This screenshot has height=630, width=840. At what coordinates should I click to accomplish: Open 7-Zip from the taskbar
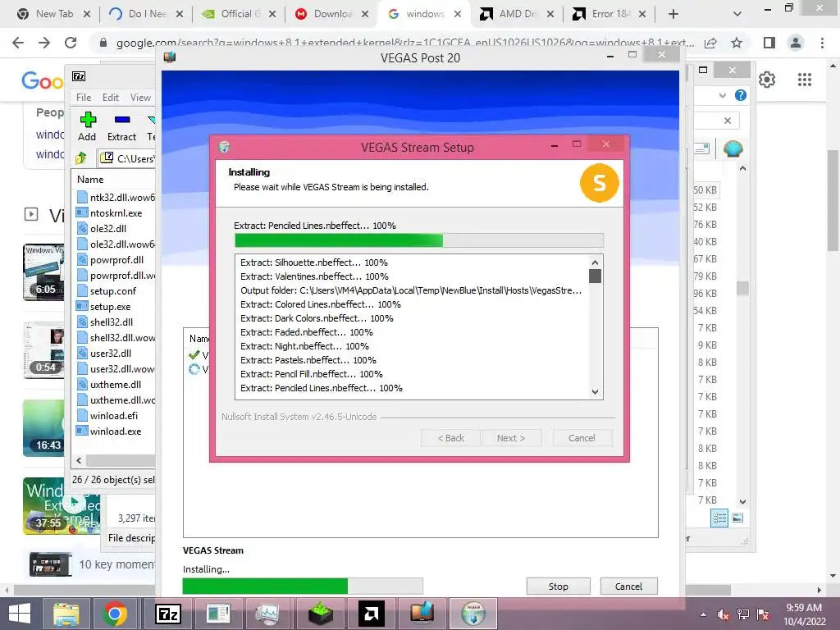click(167, 614)
